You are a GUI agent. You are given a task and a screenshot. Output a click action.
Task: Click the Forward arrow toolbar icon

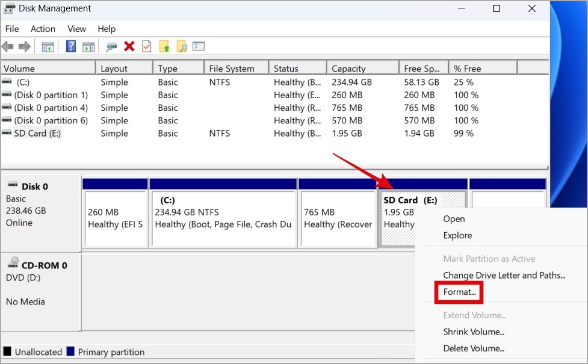[x=25, y=47]
